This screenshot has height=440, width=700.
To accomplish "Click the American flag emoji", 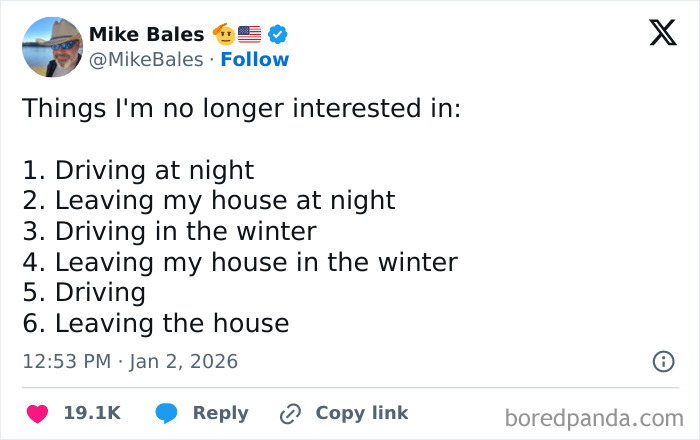I will pos(250,35).
